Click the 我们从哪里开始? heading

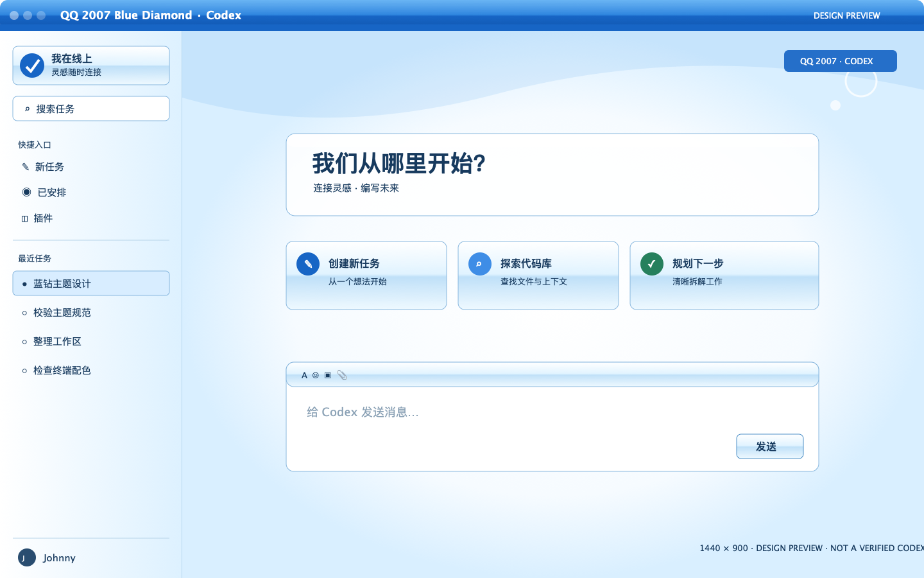pyautogui.click(x=398, y=164)
